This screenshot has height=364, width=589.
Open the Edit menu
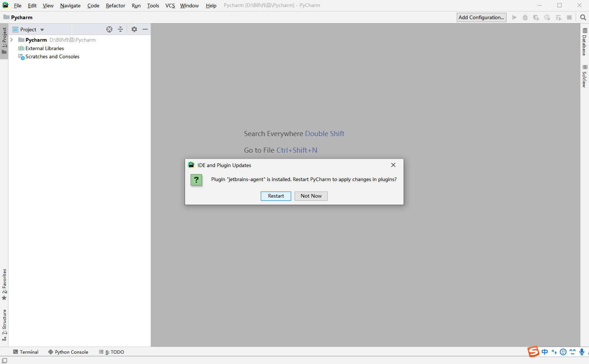tap(32, 6)
